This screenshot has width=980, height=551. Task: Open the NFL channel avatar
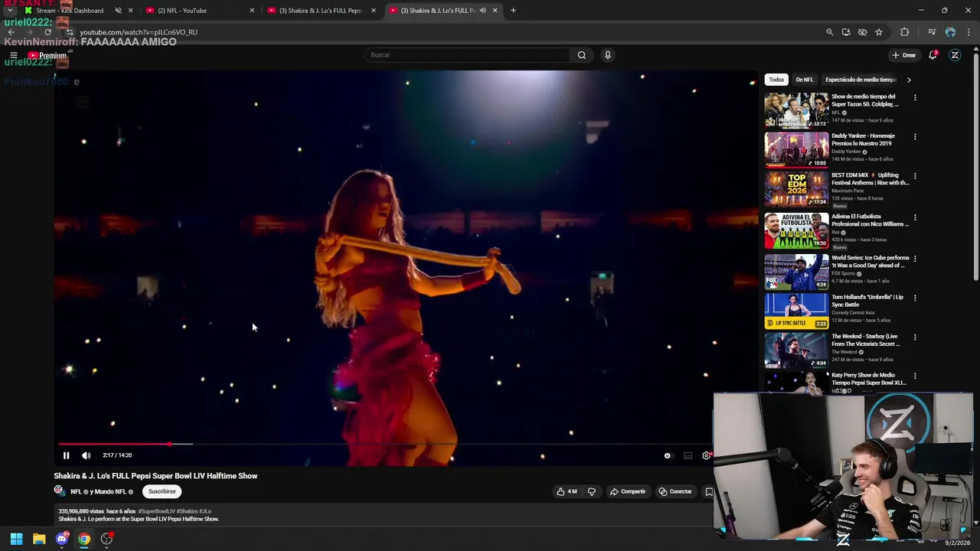click(59, 491)
